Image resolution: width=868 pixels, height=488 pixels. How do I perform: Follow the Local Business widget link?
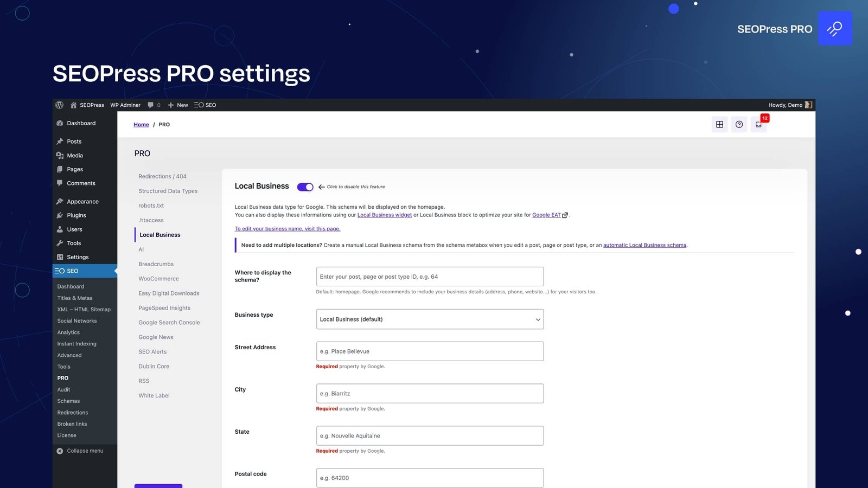tap(384, 215)
